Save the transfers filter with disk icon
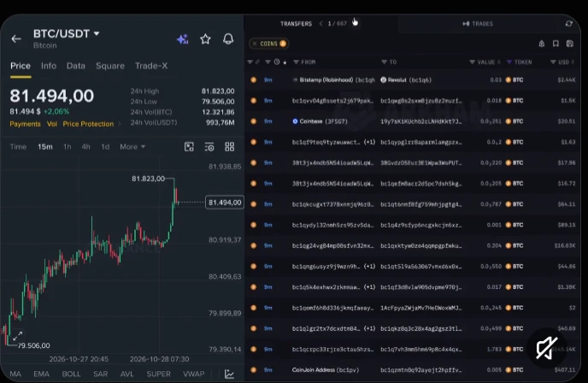Screen dimensions: 588x383 click(570, 44)
